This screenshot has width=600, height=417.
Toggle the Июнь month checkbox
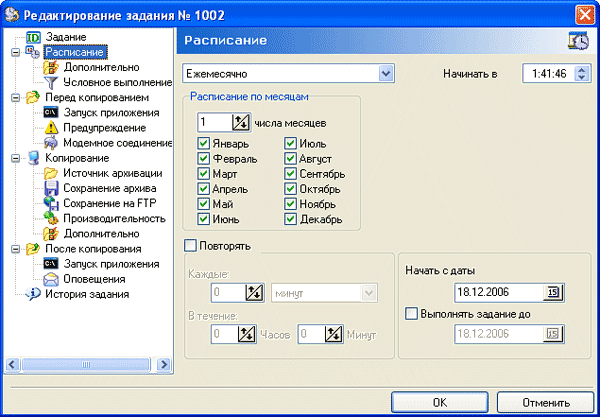click(x=203, y=219)
